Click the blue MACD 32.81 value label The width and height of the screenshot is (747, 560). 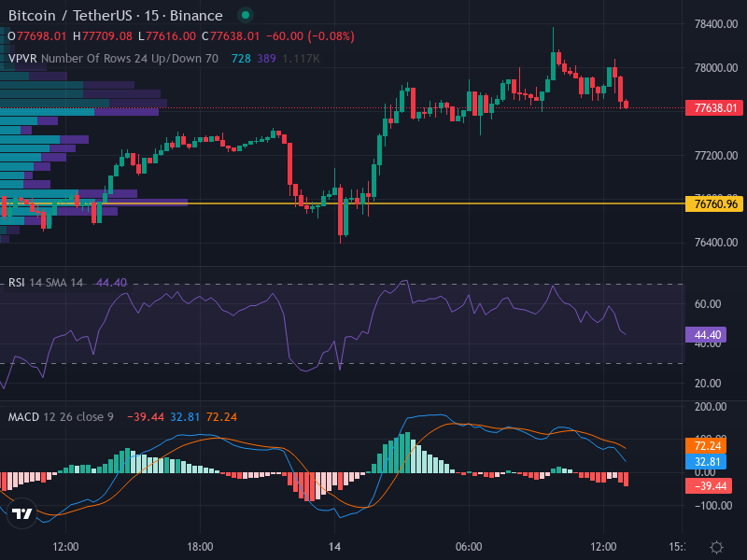(x=706, y=461)
